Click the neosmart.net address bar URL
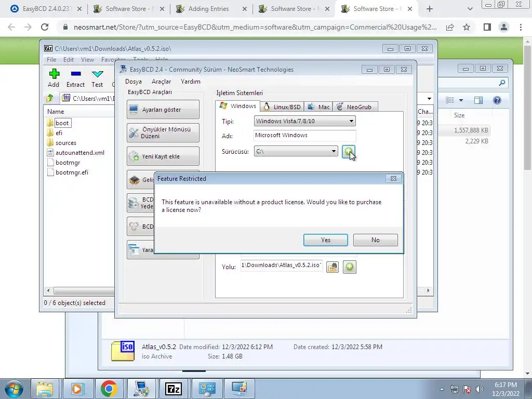This screenshot has width=532, height=399. pyautogui.click(x=255, y=27)
